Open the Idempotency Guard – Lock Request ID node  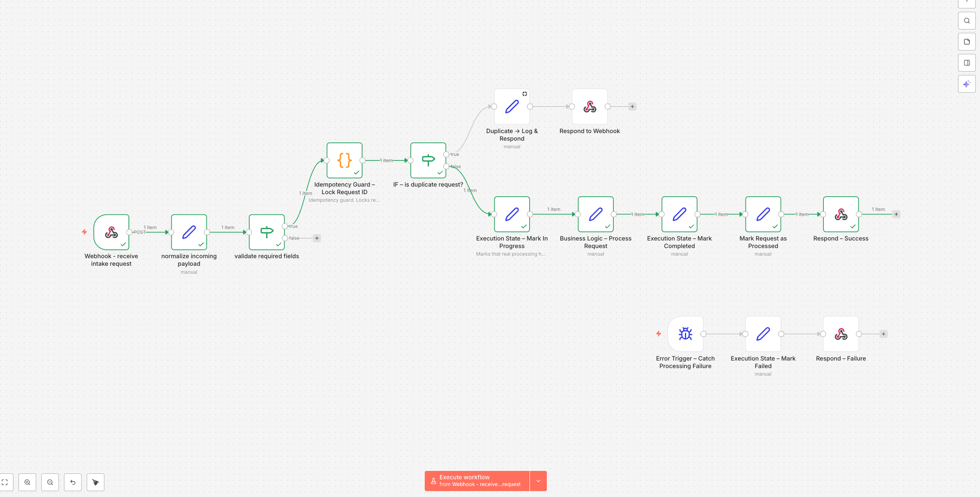click(344, 160)
